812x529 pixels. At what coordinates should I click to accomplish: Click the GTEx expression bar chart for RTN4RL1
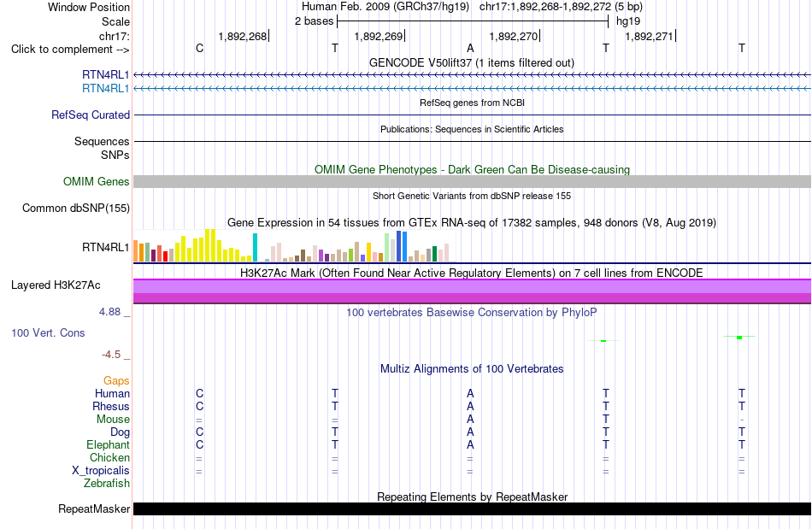(291, 246)
